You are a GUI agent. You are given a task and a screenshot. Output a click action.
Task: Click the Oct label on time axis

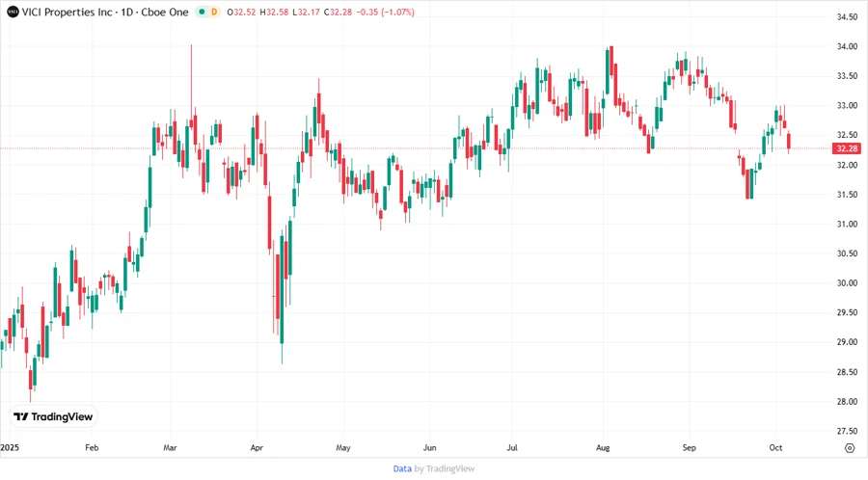[777, 448]
